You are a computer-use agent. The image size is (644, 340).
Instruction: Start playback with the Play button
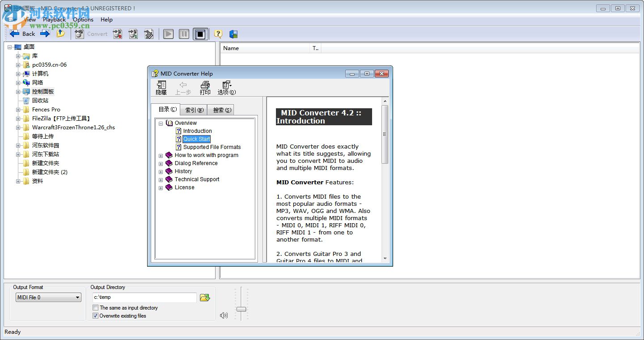pyautogui.click(x=168, y=34)
